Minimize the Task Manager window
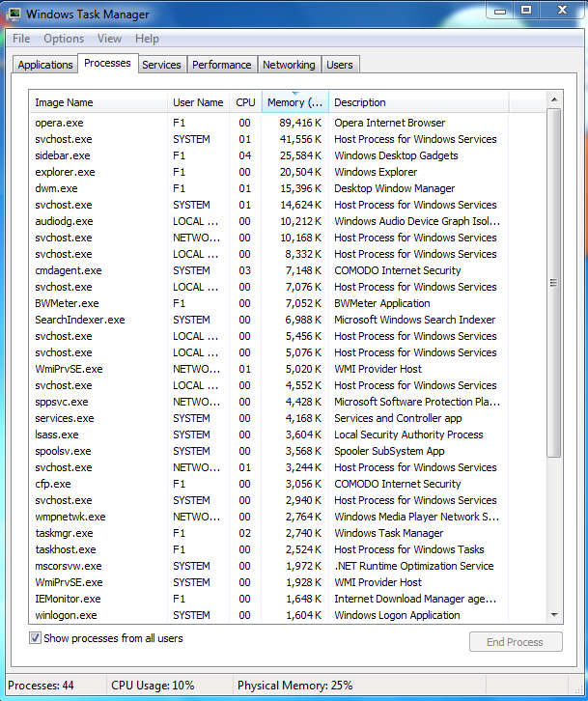 point(500,11)
